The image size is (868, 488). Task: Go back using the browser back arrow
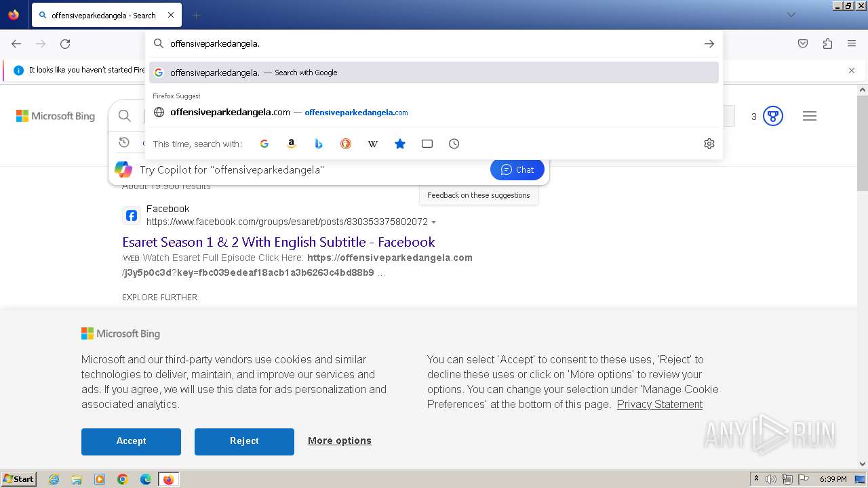16,43
